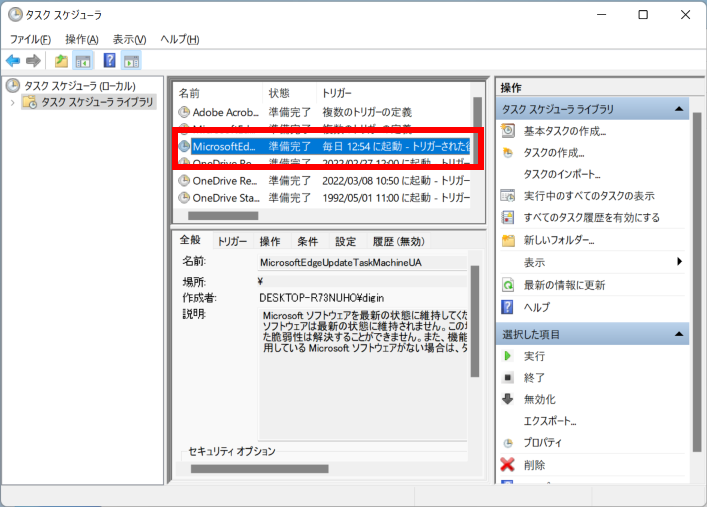This screenshot has height=507, width=707.
Task: Toggle the action pane toolbar icon
Action: [132, 60]
